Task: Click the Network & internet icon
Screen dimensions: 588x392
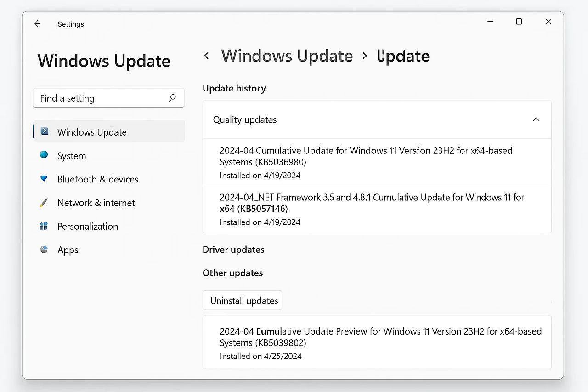Action: pos(44,203)
